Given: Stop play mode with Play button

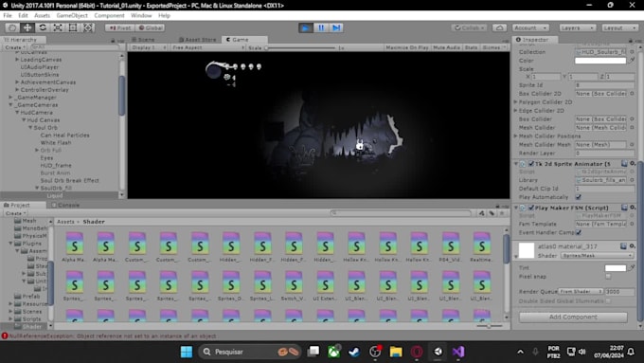Looking at the screenshot, I should 306,27.
